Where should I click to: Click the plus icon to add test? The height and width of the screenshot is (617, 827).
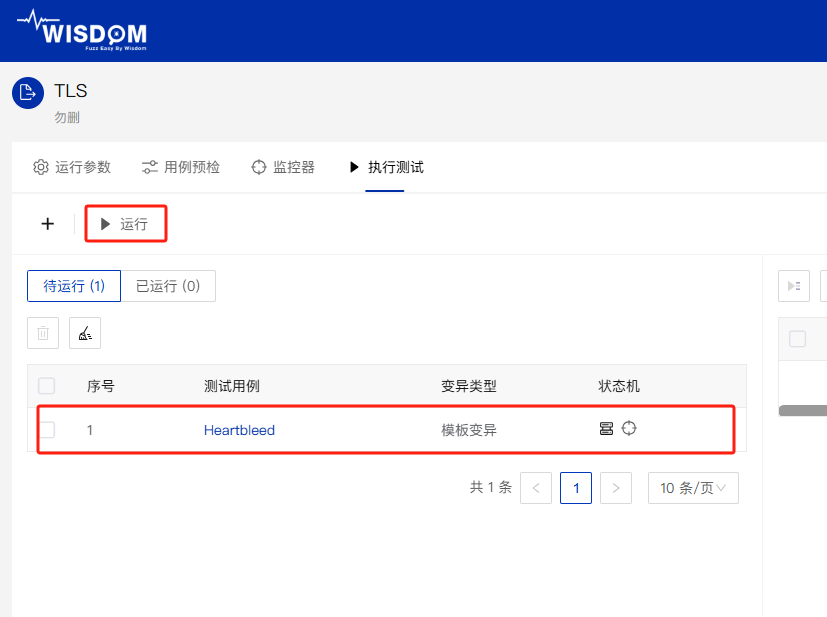[47, 224]
